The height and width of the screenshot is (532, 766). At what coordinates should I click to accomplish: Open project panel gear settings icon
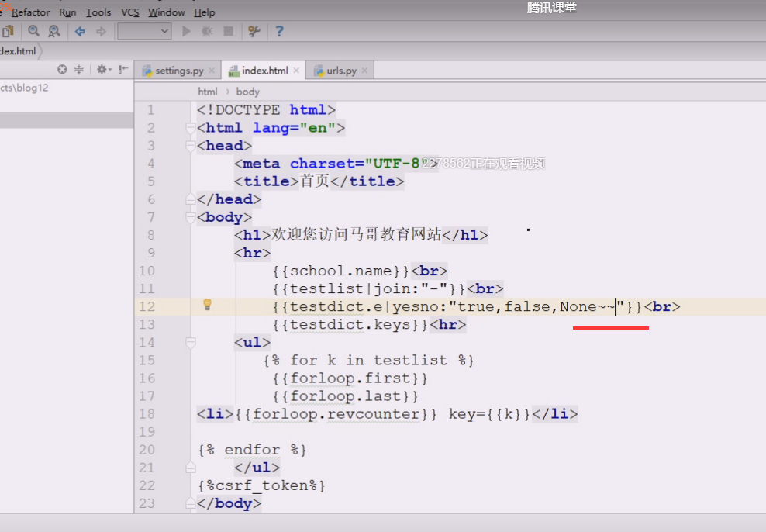[x=103, y=69]
